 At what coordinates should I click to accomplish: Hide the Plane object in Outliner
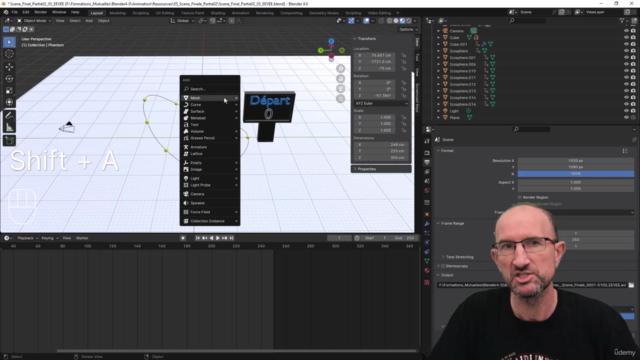click(x=626, y=118)
